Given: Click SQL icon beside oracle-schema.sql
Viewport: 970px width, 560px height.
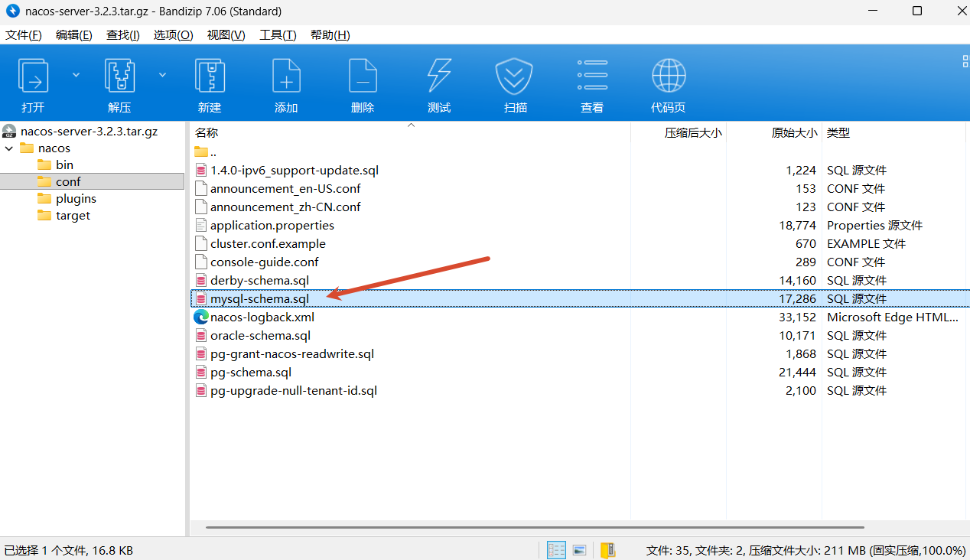Looking at the screenshot, I should 201,335.
